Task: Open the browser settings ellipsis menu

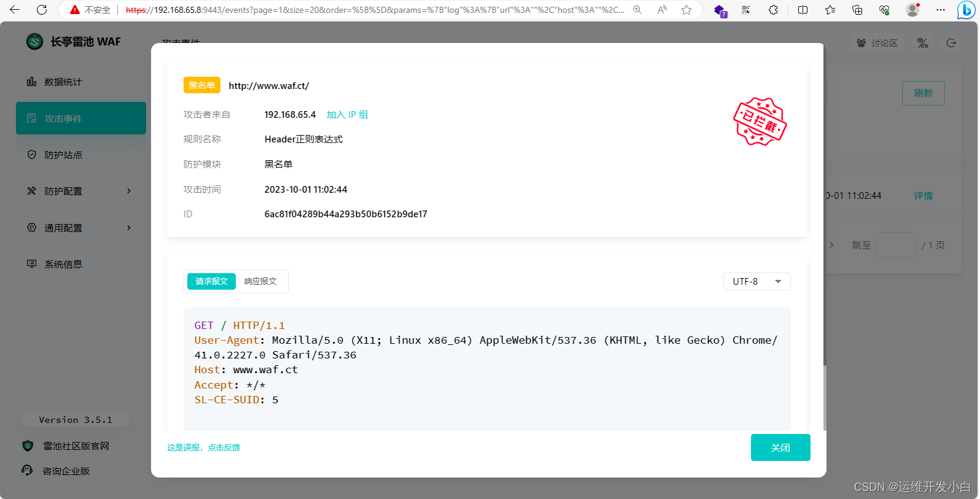Action: click(941, 10)
